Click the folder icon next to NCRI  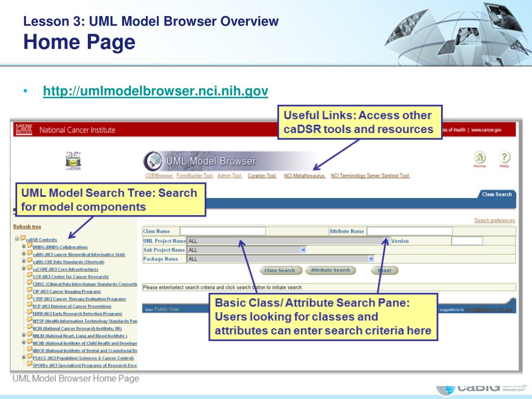(30, 327)
